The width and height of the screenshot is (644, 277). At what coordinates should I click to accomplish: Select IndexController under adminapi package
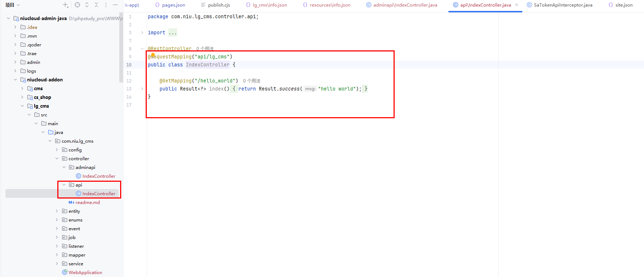pyautogui.click(x=99, y=176)
